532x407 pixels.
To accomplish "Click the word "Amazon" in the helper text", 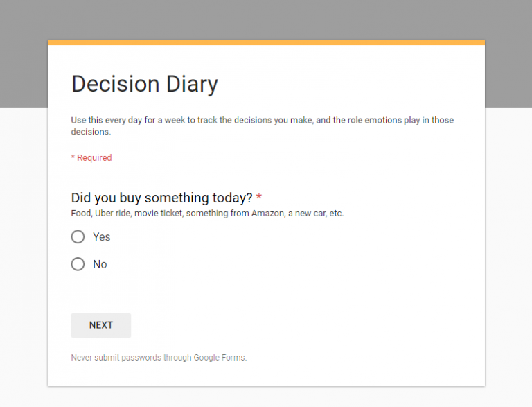I will [x=267, y=214].
